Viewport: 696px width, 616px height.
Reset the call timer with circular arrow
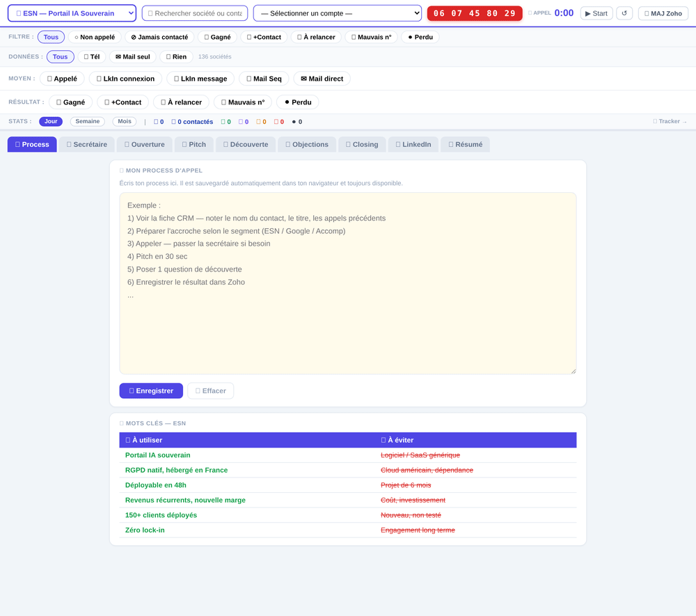point(624,13)
